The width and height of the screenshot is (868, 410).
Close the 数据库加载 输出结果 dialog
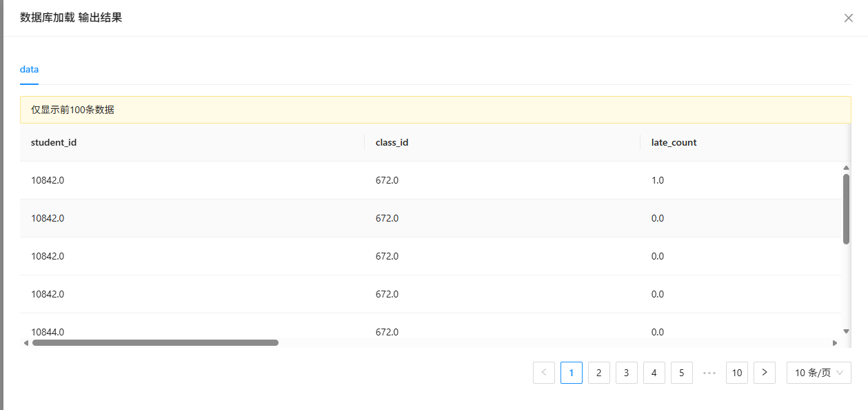click(x=849, y=18)
